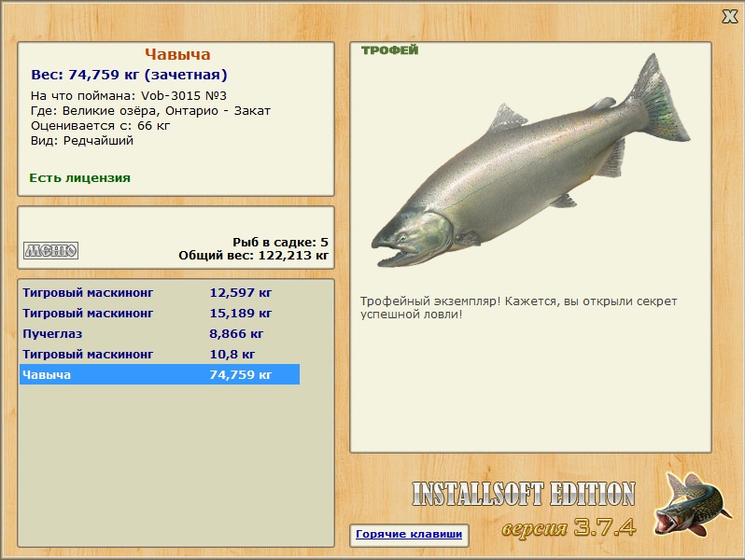Select the Тигровый маскинонг 10,8 кг row
The width and height of the screenshot is (745, 560).
point(160,354)
